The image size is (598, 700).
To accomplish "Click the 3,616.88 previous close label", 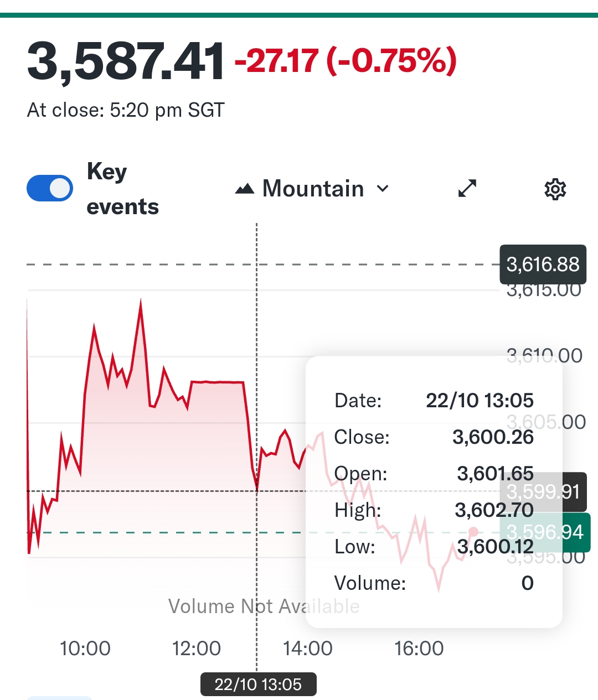I will (543, 265).
